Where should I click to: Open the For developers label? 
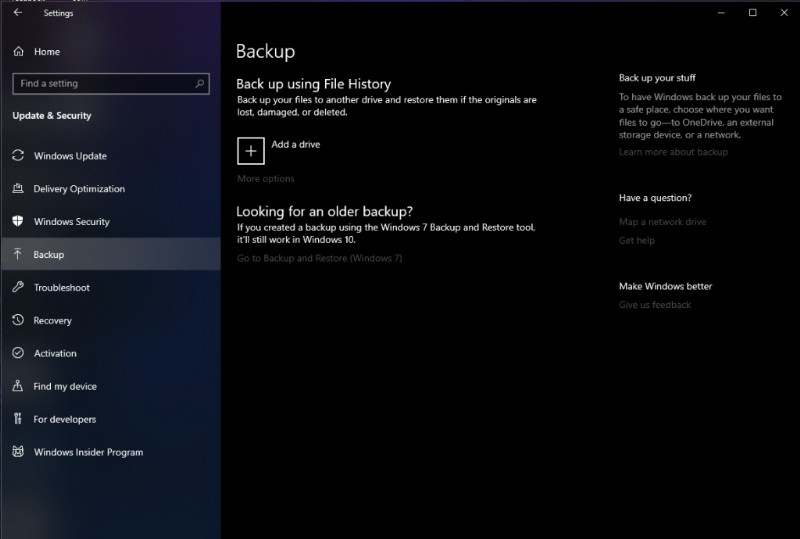pyautogui.click(x=65, y=419)
